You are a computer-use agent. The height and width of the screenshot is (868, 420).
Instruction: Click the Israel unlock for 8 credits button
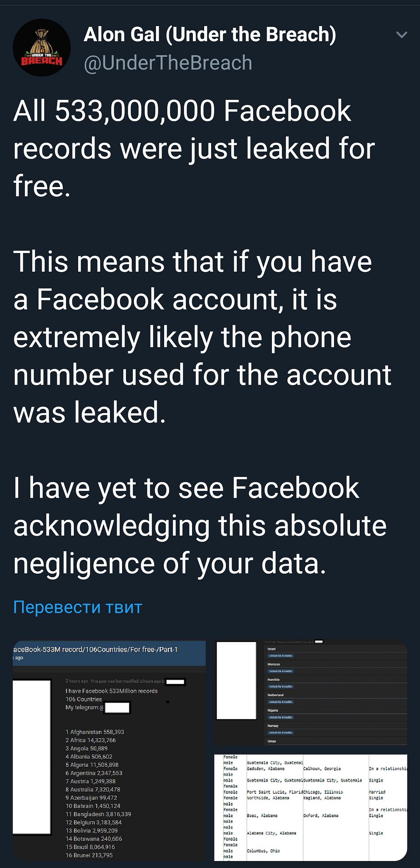[x=281, y=656]
